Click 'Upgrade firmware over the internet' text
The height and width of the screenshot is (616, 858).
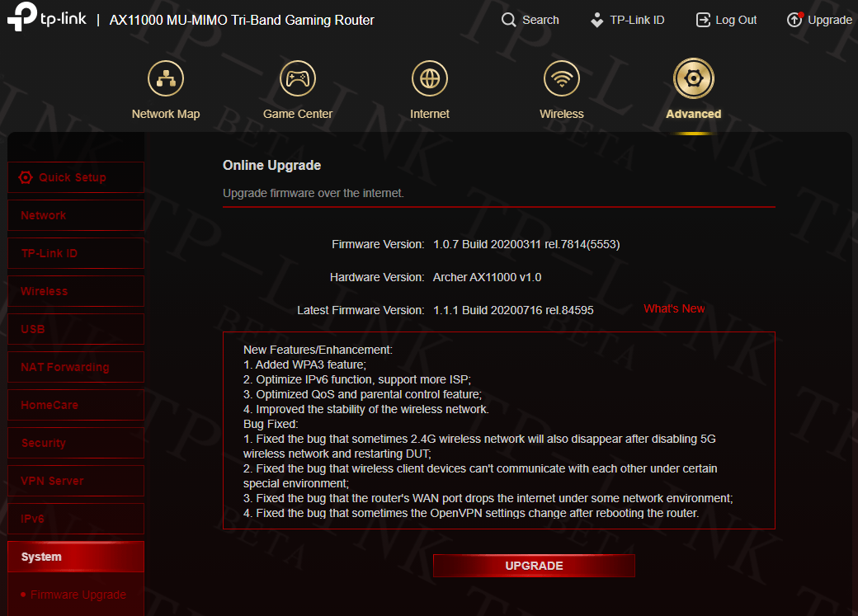pyautogui.click(x=313, y=193)
